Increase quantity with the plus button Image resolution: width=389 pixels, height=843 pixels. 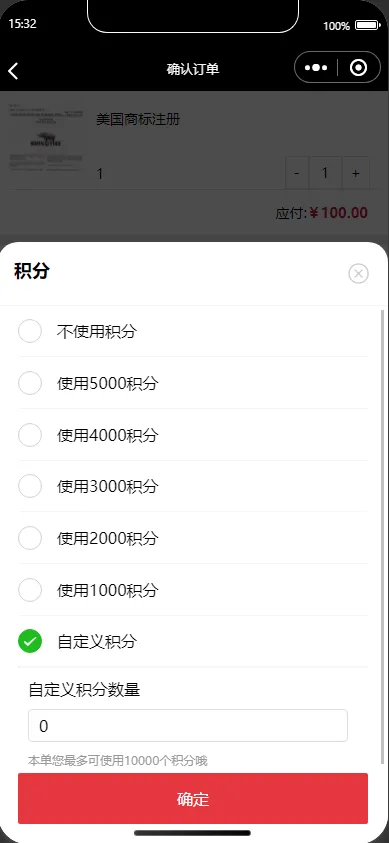355,173
